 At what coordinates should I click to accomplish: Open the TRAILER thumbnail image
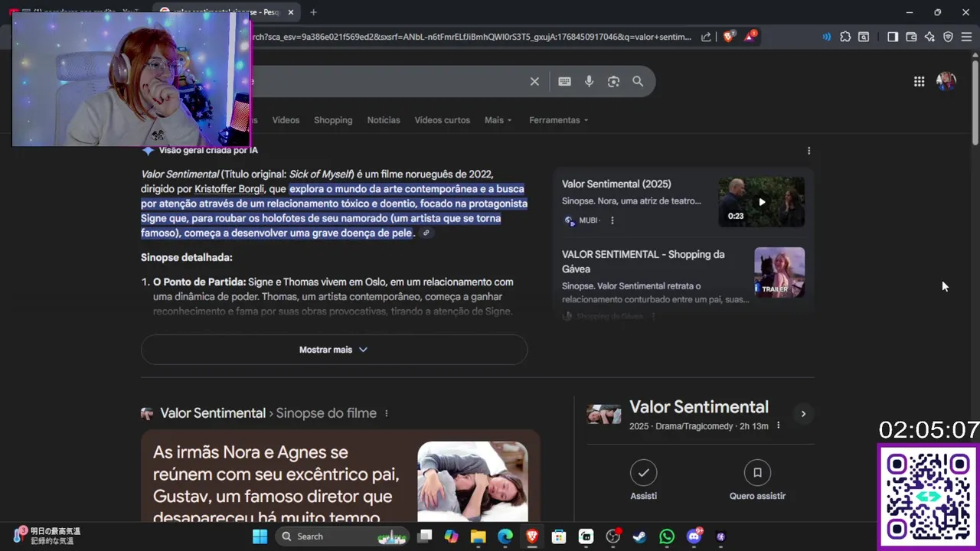coord(779,272)
